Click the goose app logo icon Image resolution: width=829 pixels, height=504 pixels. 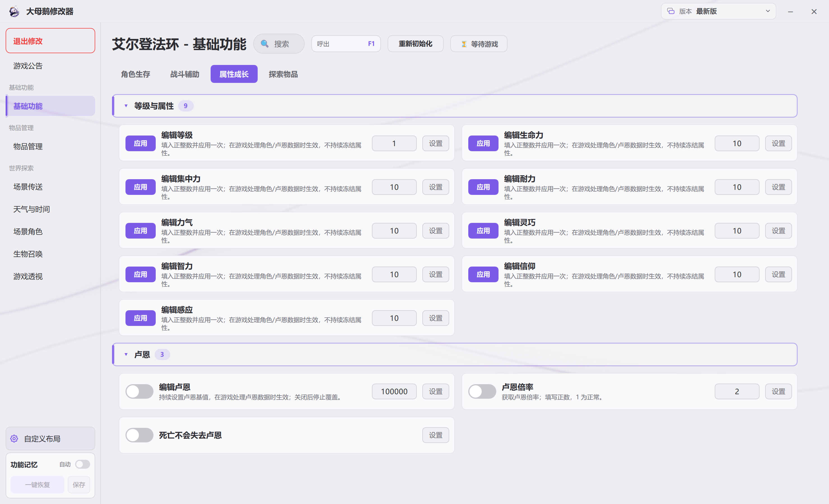tap(14, 11)
